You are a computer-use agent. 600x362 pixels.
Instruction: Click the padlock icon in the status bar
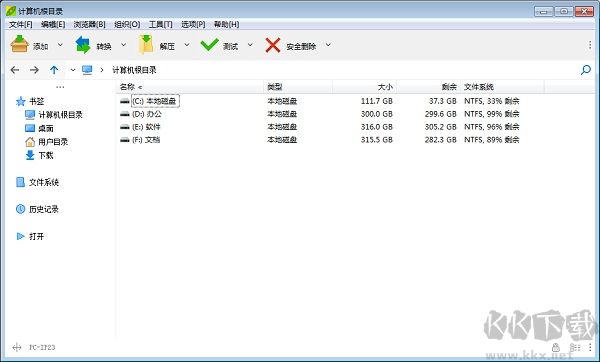click(x=556, y=347)
